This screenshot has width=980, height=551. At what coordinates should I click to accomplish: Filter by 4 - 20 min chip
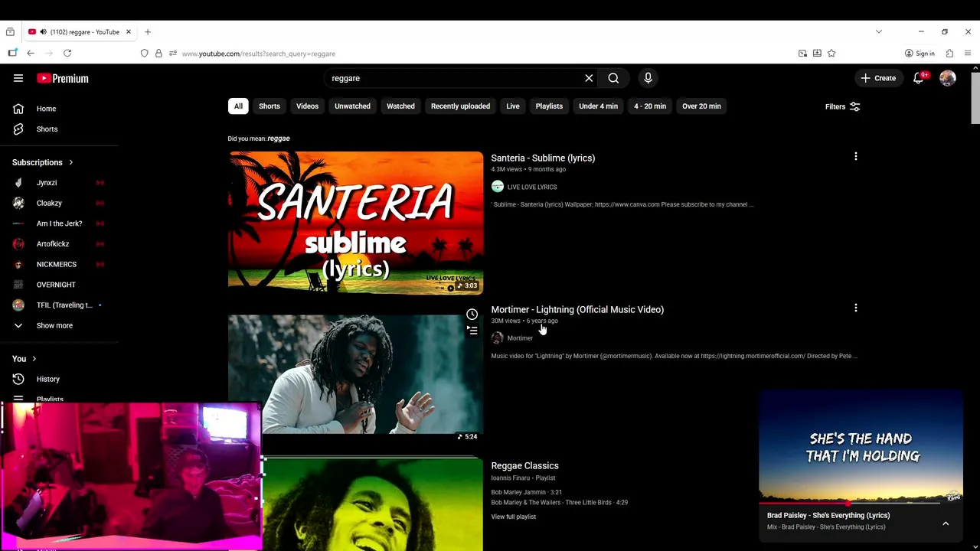650,106
